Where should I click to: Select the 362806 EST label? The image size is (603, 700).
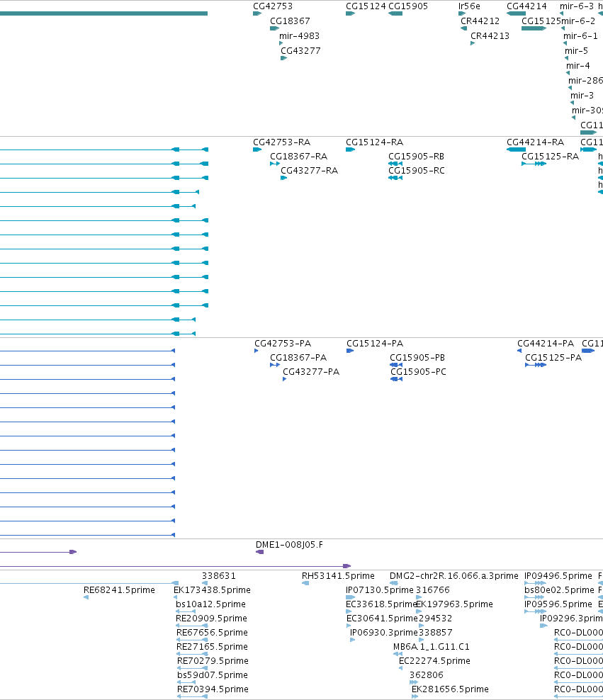click(x=427, y=675)
